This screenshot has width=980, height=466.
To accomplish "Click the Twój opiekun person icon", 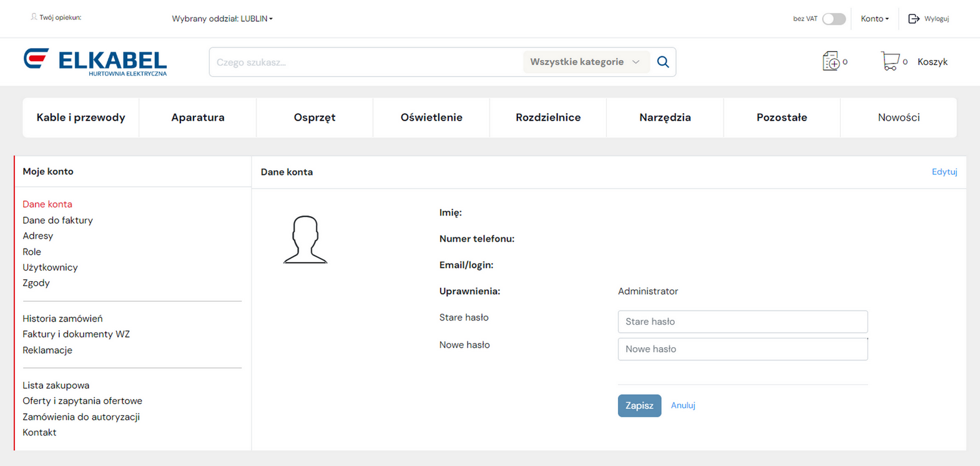I will 34,17.
